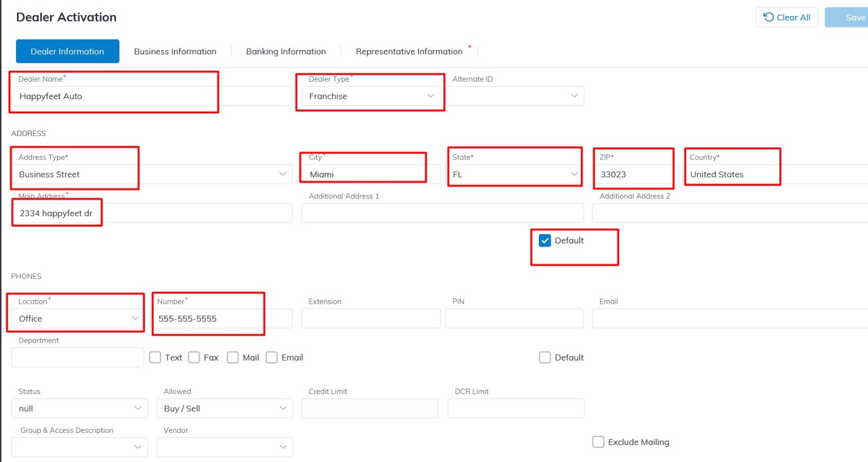This screenshot has height=462, width=868.
Task: Enable the Exclude Mailing checkbox
Action: [x=598, y=442]
